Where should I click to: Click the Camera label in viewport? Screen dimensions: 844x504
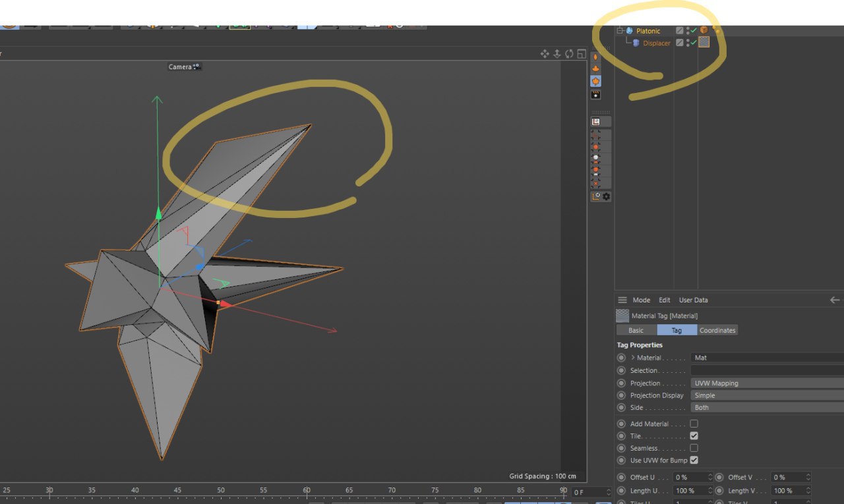tap(179, 67)
